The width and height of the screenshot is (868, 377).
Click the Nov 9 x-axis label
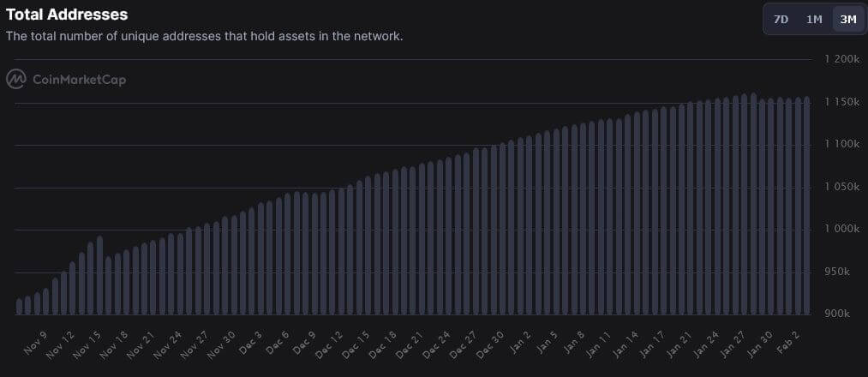(37, 343)
